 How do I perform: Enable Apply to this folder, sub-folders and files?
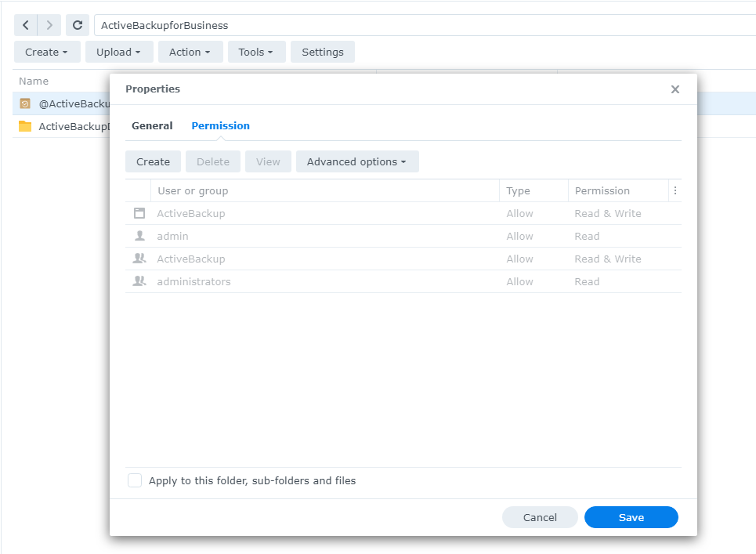134,480
